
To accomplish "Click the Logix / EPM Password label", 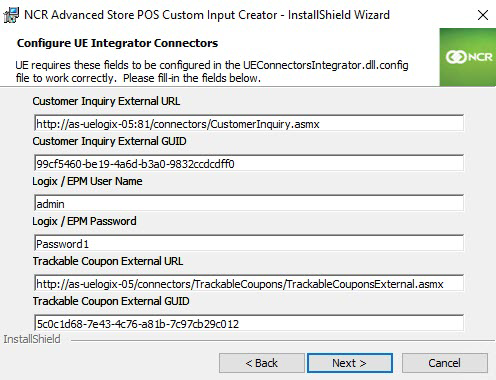I will click(x=84, y=221).
